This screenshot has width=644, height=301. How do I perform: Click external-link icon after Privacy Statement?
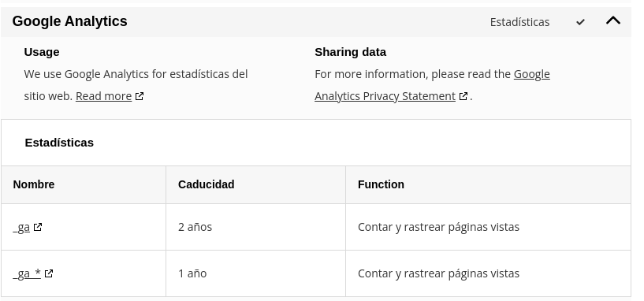pos(463,96)
